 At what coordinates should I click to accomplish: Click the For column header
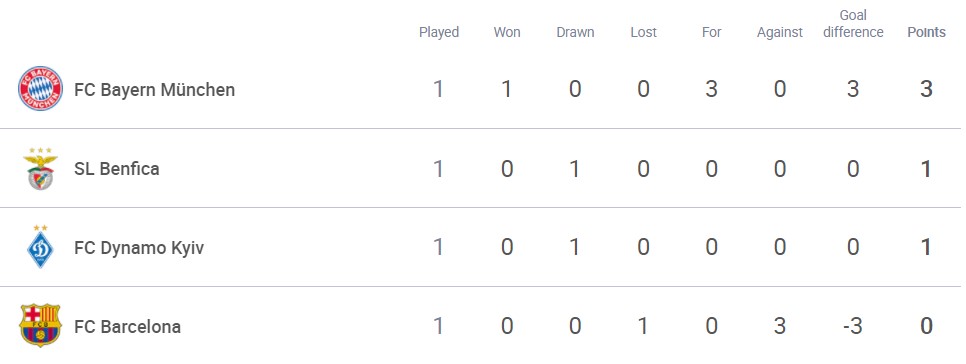pos(712,32)
